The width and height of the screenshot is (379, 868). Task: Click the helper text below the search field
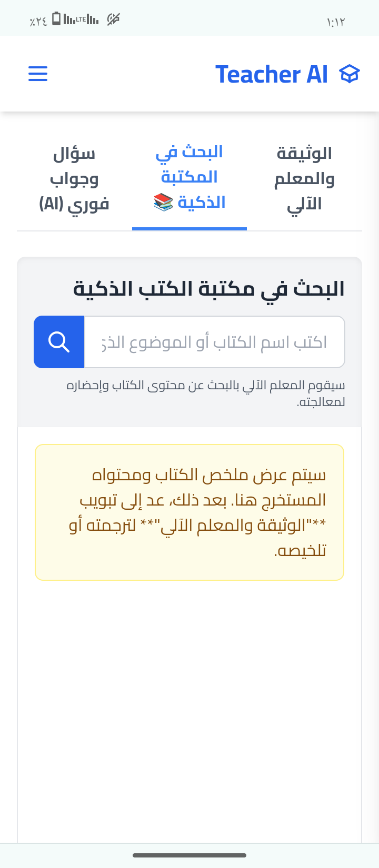[206, 393]
